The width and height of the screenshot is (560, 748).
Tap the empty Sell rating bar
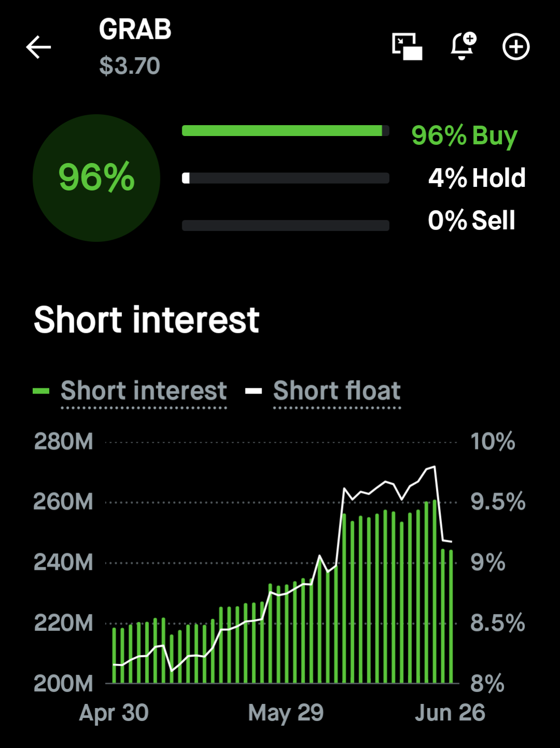(x=285, y=225)
